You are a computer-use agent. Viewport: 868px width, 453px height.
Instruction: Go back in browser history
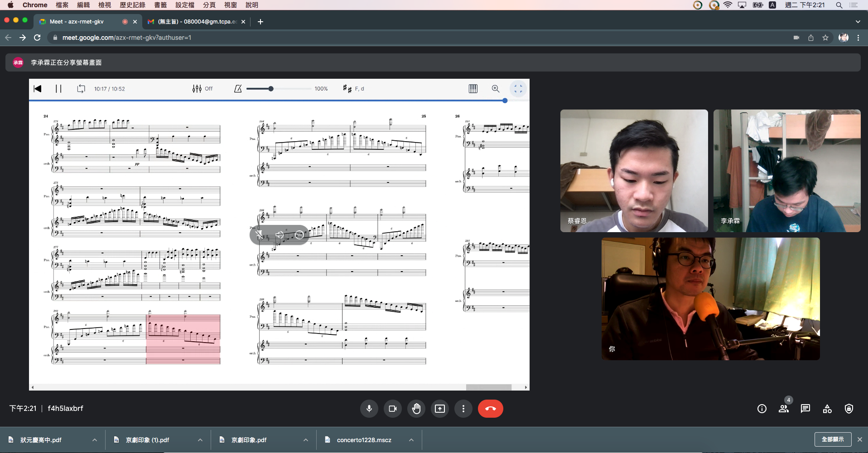8,38
